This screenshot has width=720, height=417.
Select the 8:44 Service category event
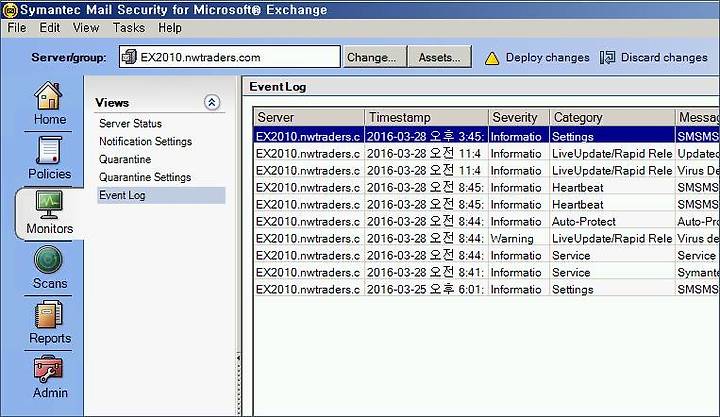pyautogui.click(x=487, y=255)
